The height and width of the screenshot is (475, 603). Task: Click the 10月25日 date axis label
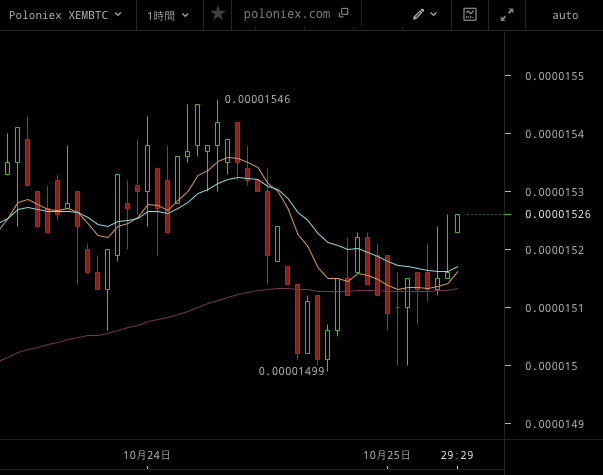[x=386, y=455]
